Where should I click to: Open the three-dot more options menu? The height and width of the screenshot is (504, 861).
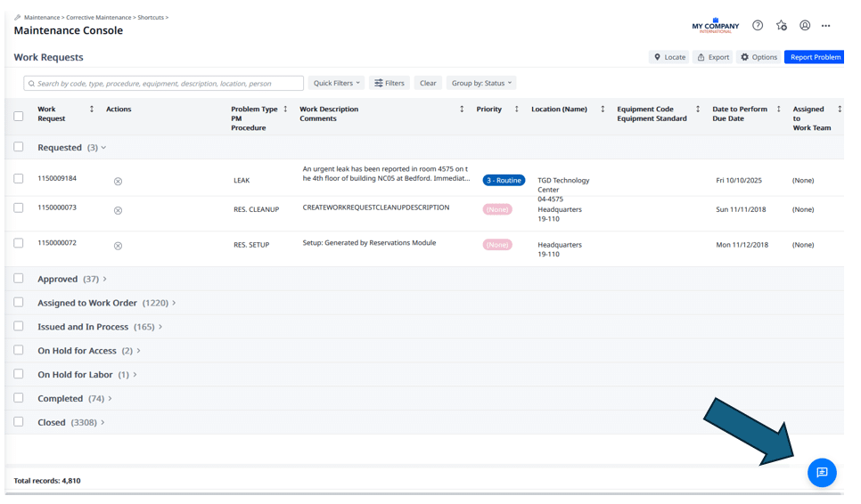coord(826,26)
